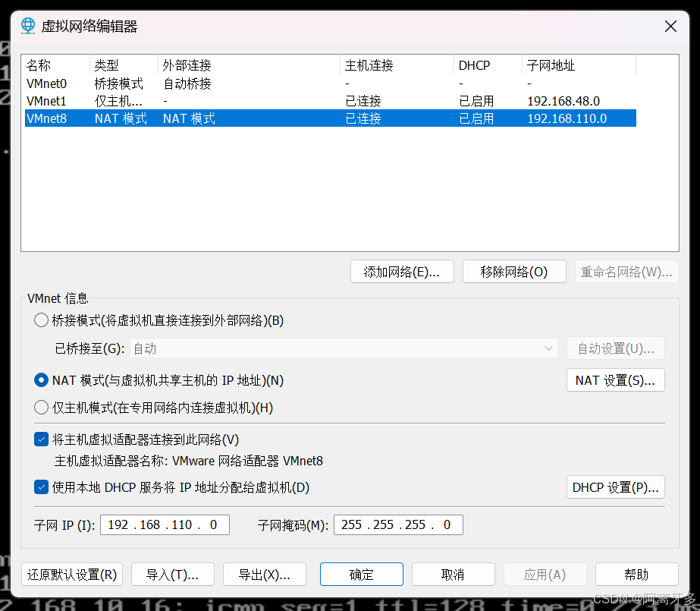
Task: Click the 子网掩码 input field
Action: (398, 524)
